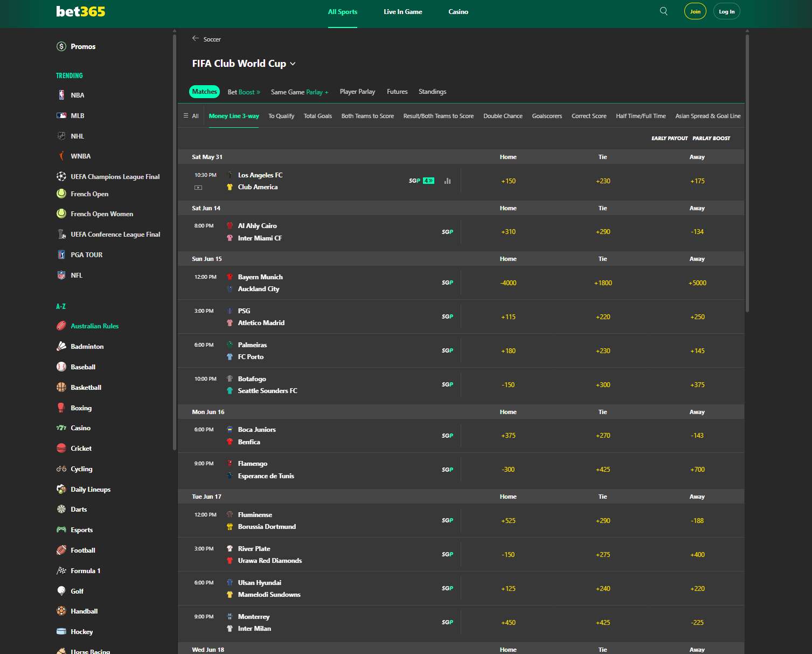Select the Matches tab
This screenshot has width=812, height=654.
pos(205,92)
